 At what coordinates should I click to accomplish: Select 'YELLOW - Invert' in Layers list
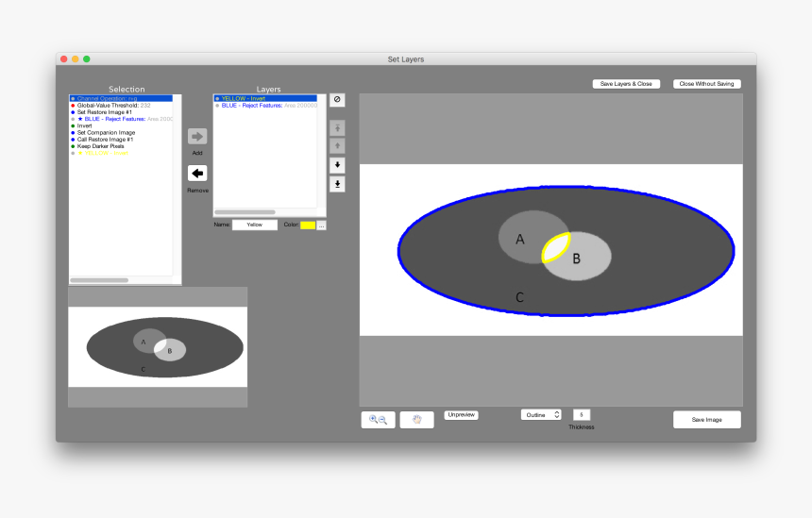pos(244,98)
